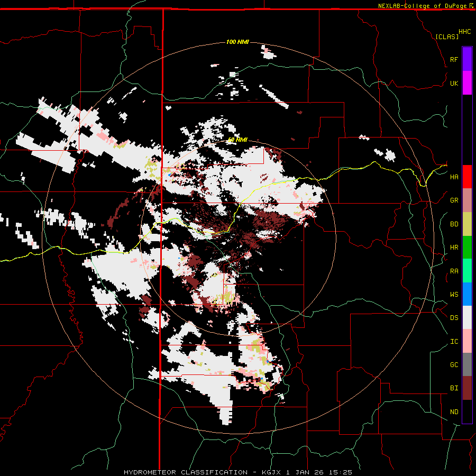The image size is (476, 476).
Task: Click the 100 NMI range ring label
Action: (237, 42)
